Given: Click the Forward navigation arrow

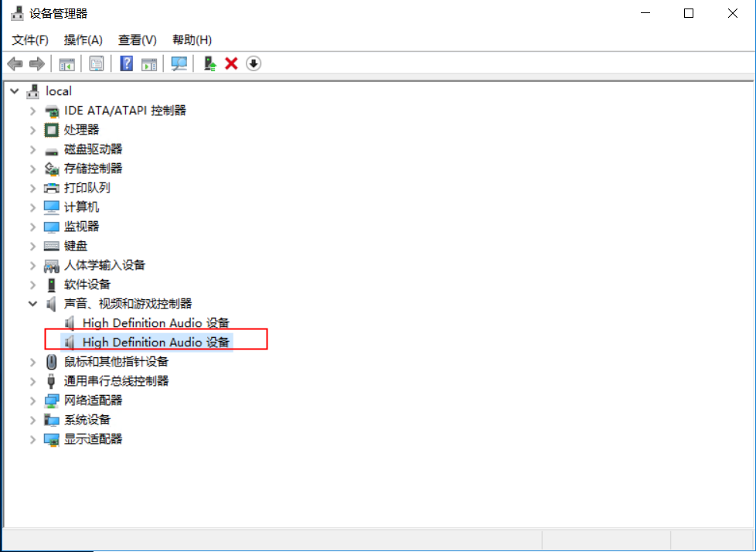Looking at the screenshot, I should (x=36, y=63).
